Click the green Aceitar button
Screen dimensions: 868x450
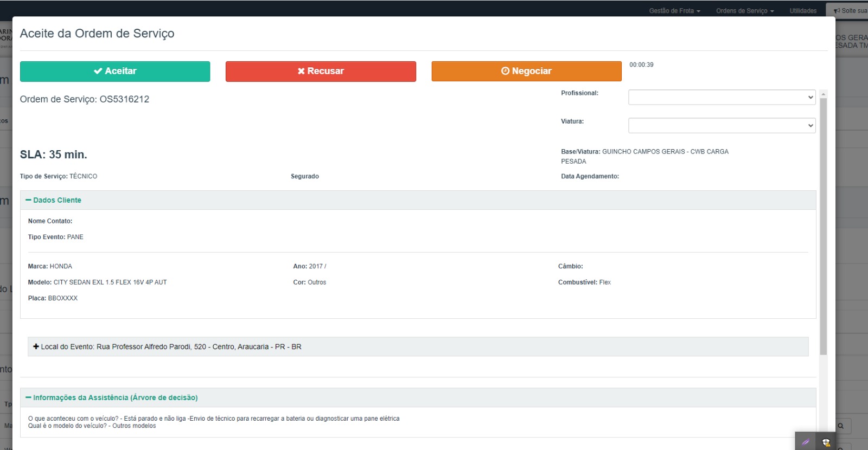pyautogui.click(x=114, y=72)
